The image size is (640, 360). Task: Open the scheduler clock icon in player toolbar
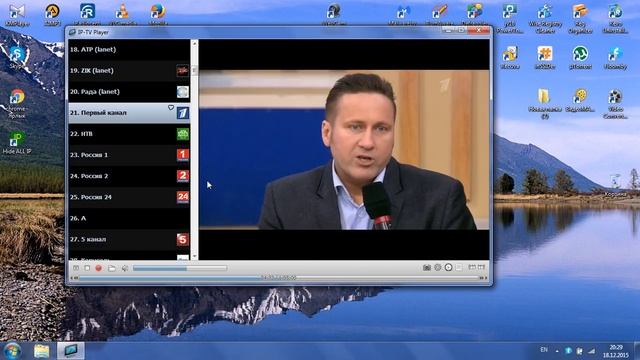449,267
